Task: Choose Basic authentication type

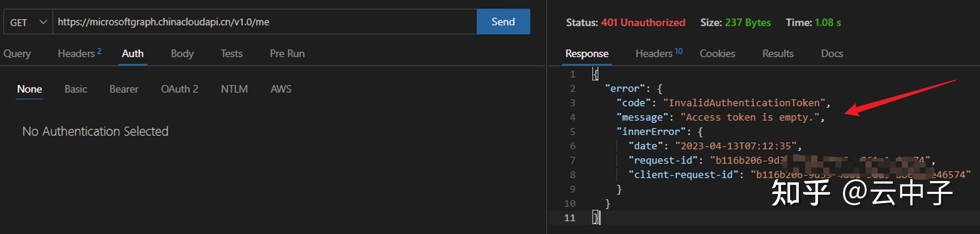Action: point(76,89)
